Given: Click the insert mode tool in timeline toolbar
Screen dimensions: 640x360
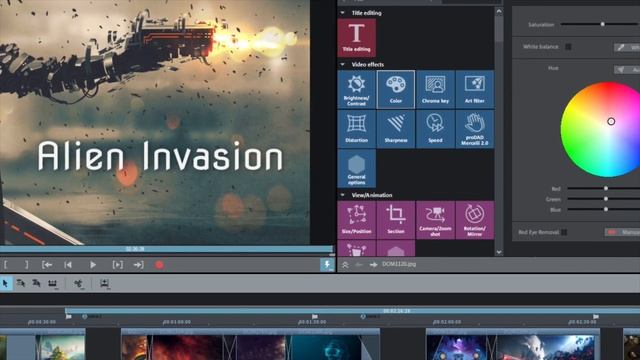Looking at the screenshot, I should (x=104, y=283).
